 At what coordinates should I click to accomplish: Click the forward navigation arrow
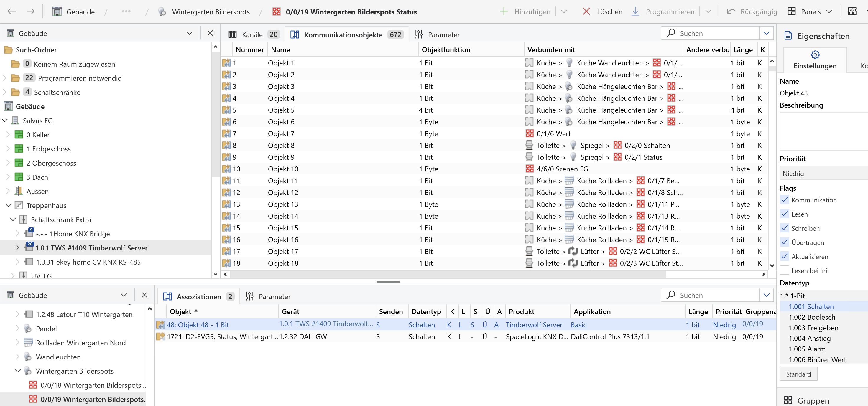(x=31, y=11)
